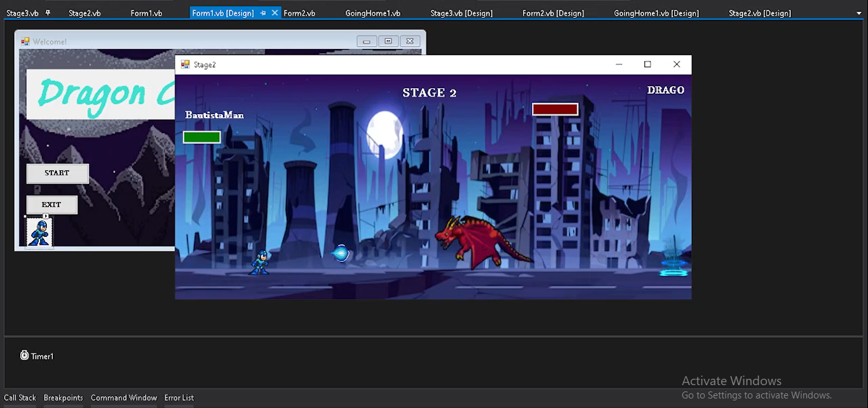Toggle pin on the Stage3.vb tab

click(x=48, y=13)
